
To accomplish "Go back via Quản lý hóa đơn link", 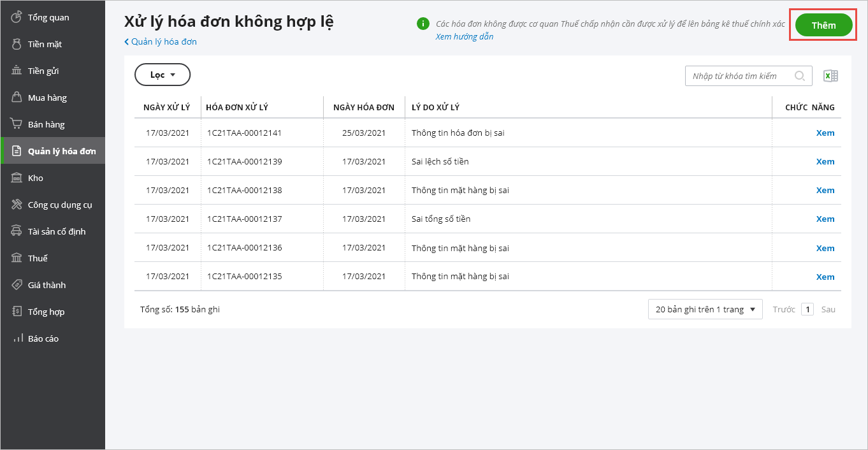I will [x=161, y=41].
